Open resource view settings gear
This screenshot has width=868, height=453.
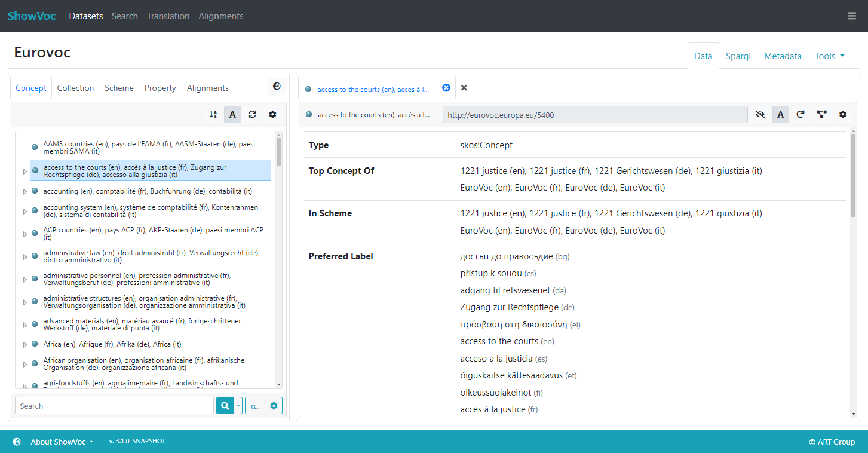[843, 114]
